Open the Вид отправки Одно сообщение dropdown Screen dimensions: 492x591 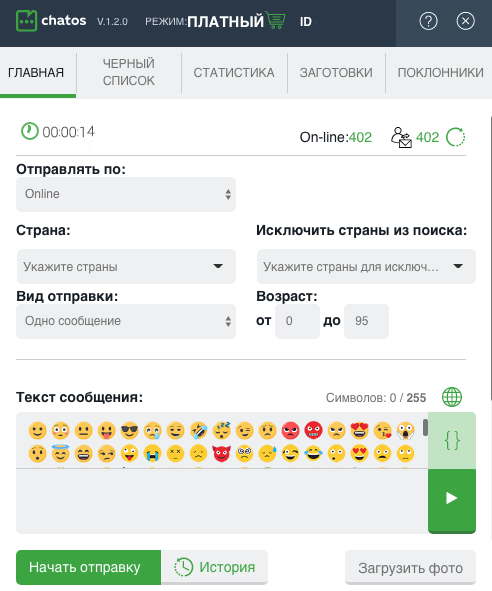126,321
